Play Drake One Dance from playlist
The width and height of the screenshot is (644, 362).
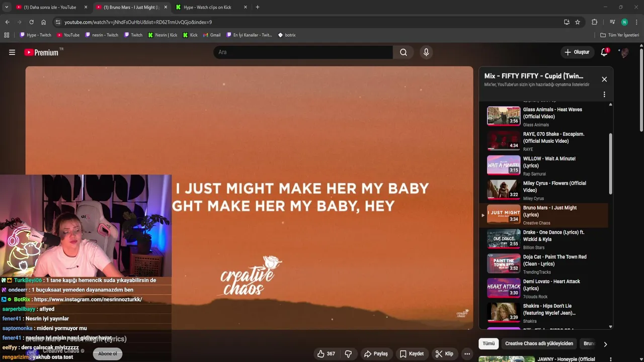tap(543, 239)
